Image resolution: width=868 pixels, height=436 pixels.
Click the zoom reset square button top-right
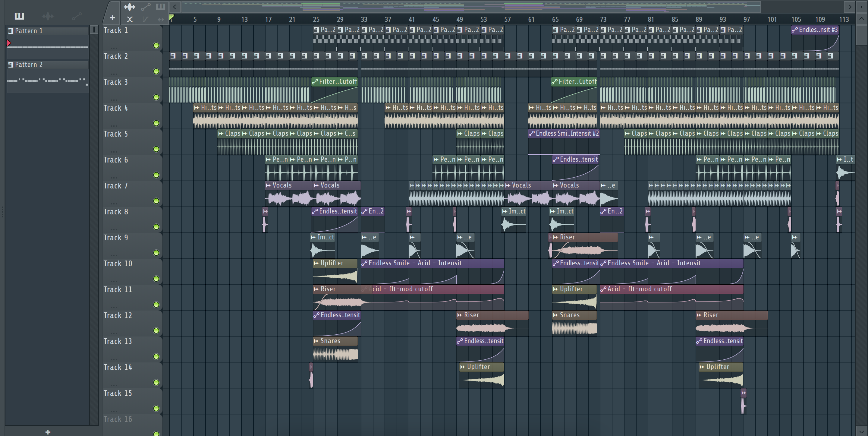point(862,6)
